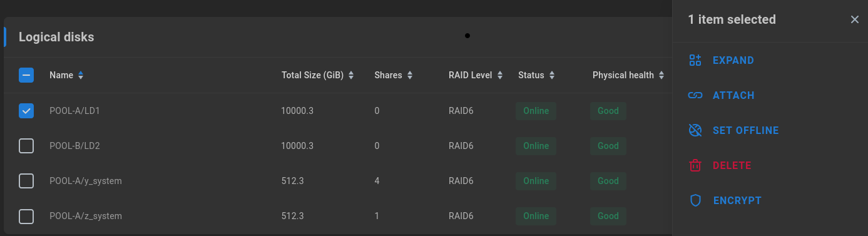Click the Delete trash icon
The image size is (868, 236).
[695, 165]
